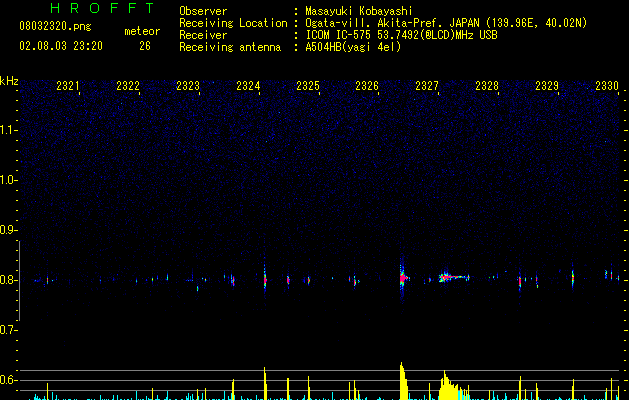629x400 pixels.
Task: Click the long meteor echo trail after 2327
Action: [454, 277]
